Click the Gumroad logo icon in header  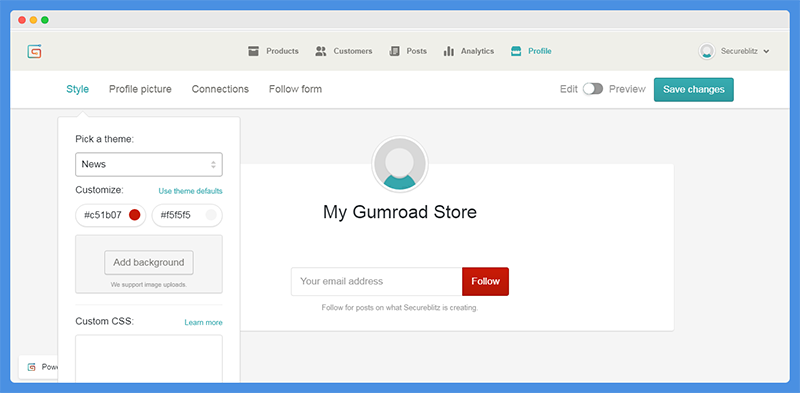34,51
